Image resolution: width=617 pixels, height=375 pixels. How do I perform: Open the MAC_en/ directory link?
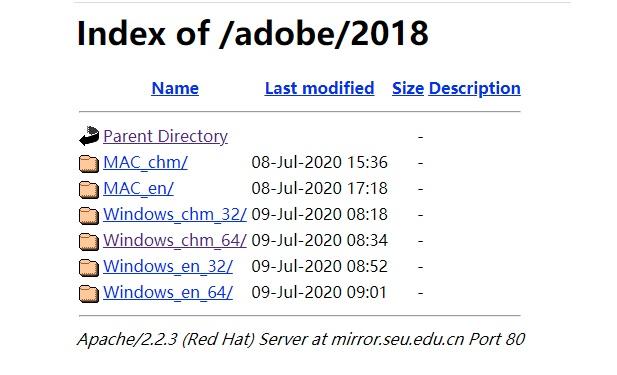pyautogui.click(x=139, y=188)
